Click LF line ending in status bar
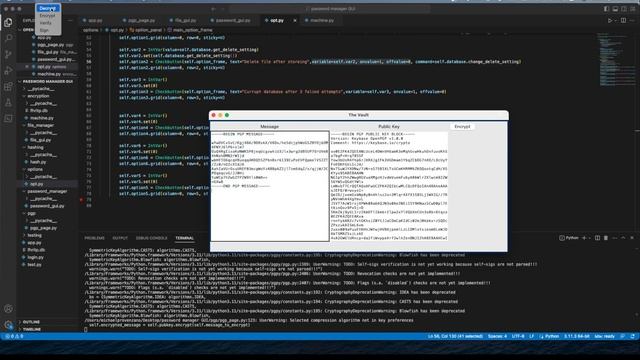 coord(531,336)
